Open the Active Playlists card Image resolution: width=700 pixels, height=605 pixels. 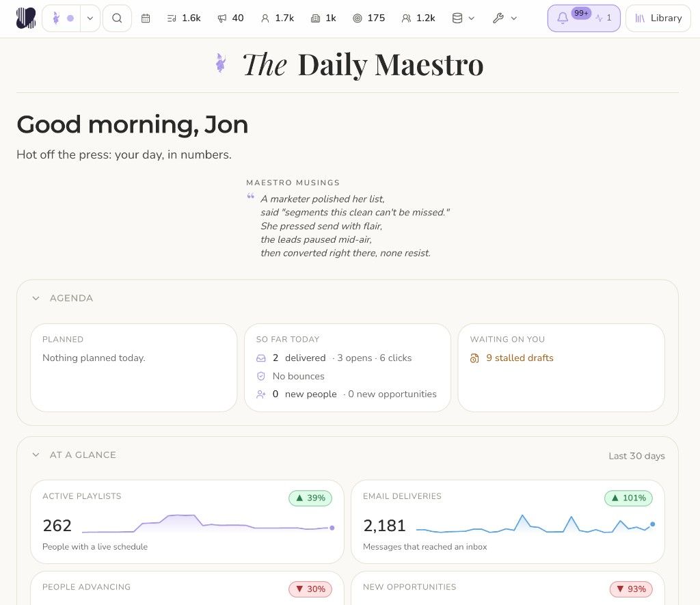coord(187,522)
